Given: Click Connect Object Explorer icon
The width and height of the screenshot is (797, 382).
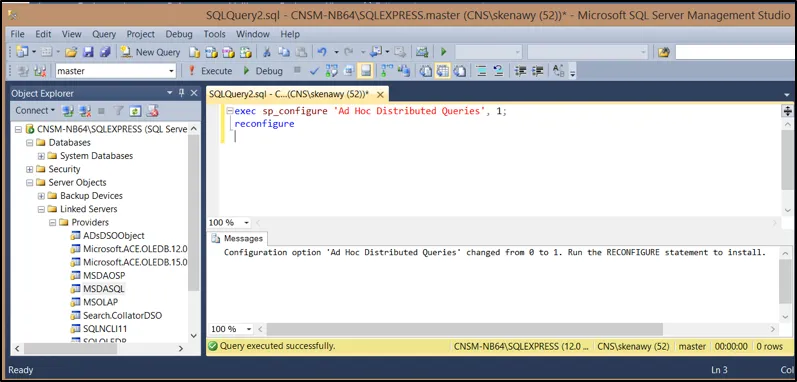Looking at the screenshot, I should [x=67, y=110].
